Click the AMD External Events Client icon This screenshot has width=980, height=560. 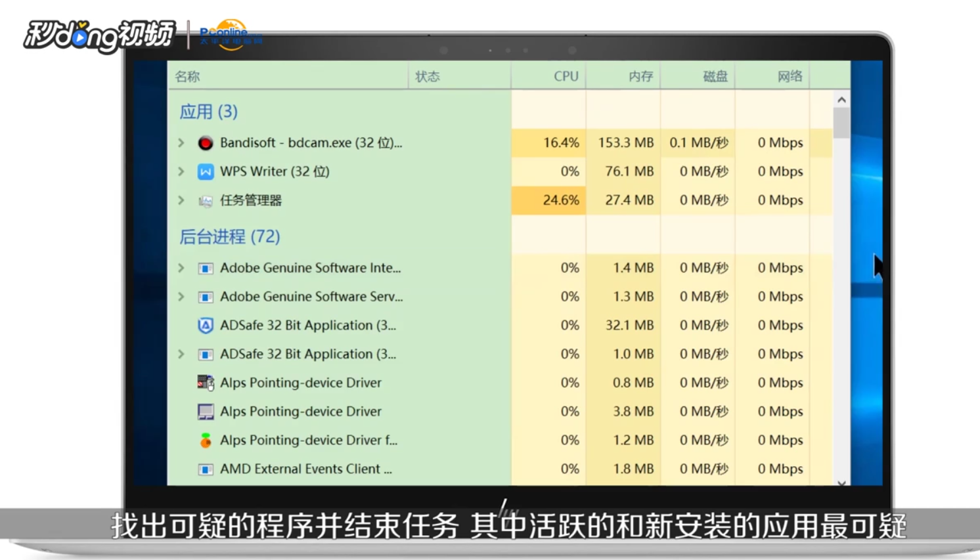[206, 469]
